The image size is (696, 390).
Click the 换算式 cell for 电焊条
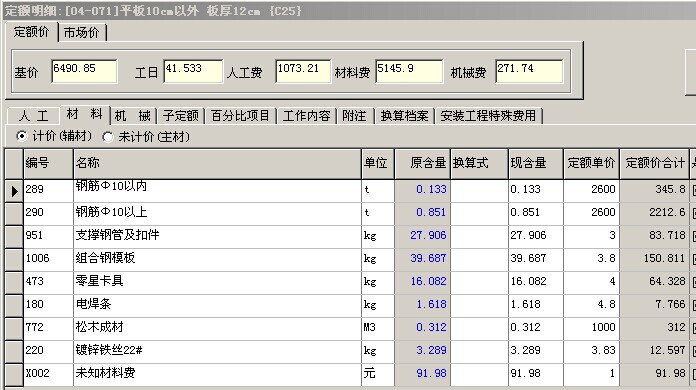click(479, 305)
